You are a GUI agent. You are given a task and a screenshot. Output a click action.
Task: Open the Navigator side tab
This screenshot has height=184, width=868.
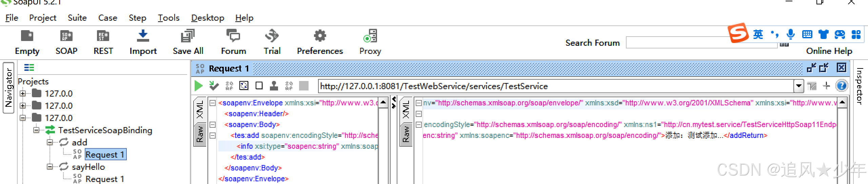(x=8, y=87)
